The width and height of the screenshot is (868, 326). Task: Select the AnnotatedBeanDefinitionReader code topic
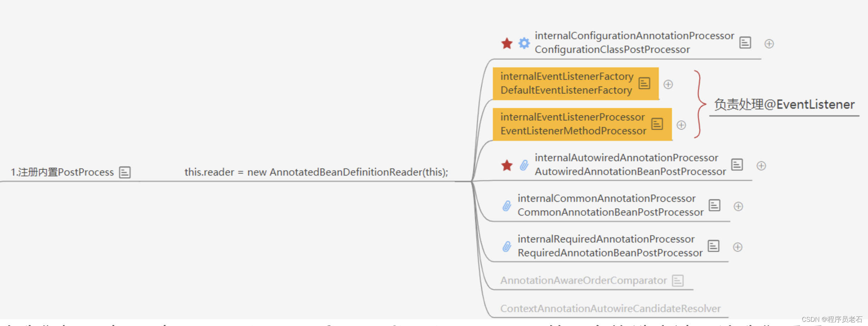(316, 172)
